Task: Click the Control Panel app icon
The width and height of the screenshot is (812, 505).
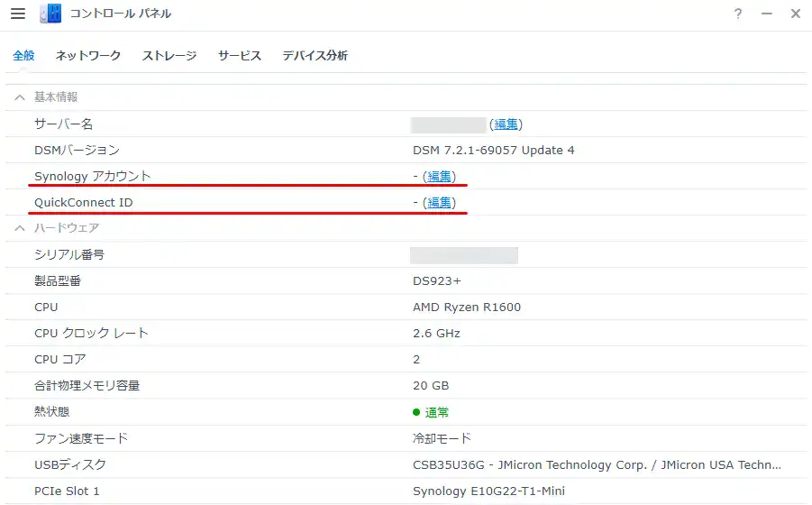Action: (51, 14)
